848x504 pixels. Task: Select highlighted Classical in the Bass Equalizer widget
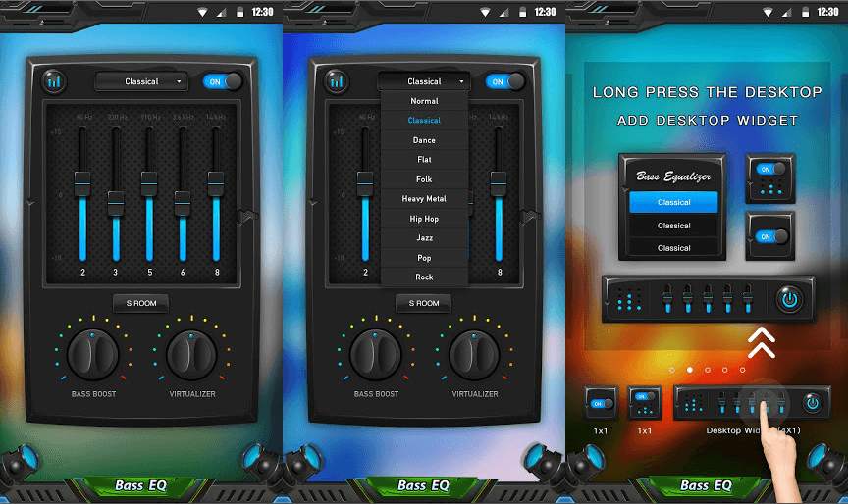tap(673, 202)
